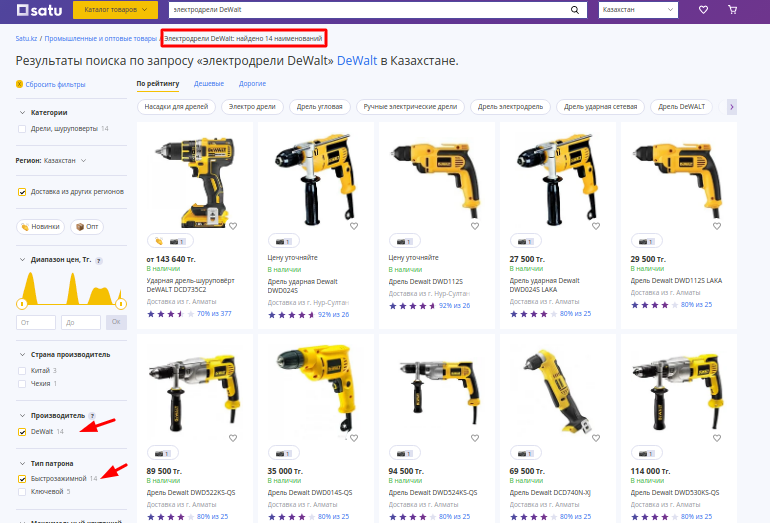
Task: Click the search magnifier icon
Action: coord(575,10)
